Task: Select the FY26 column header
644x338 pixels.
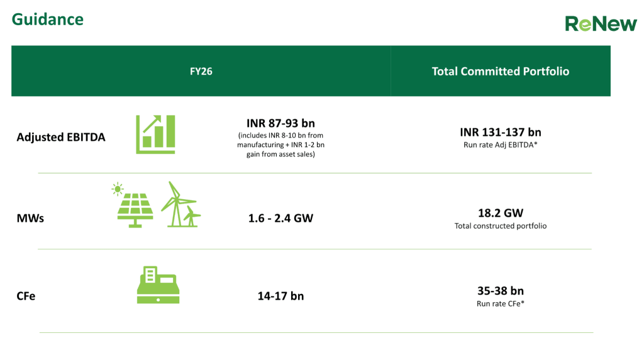Action: pyautogui.click(x=201, y=72)
